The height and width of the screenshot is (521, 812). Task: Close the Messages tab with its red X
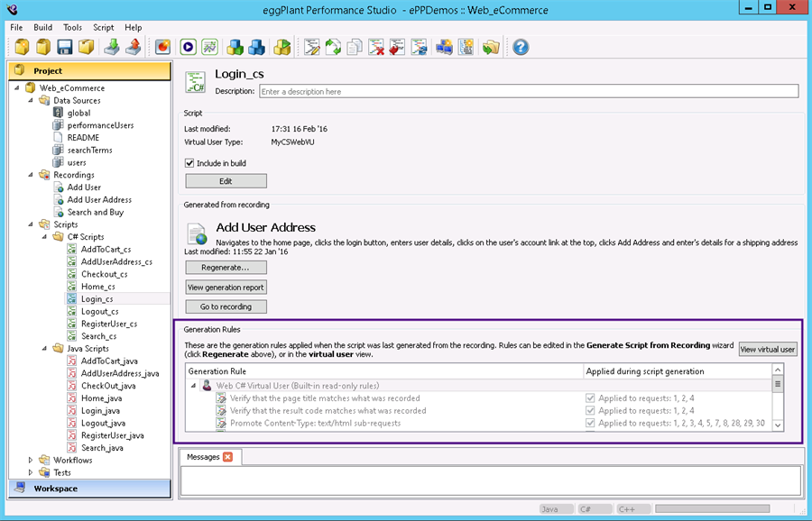point(227,457)
